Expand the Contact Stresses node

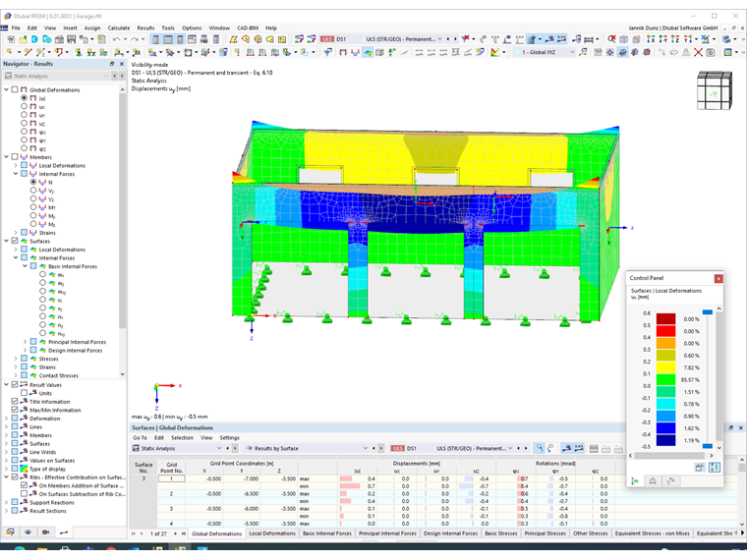click(16, 375)
